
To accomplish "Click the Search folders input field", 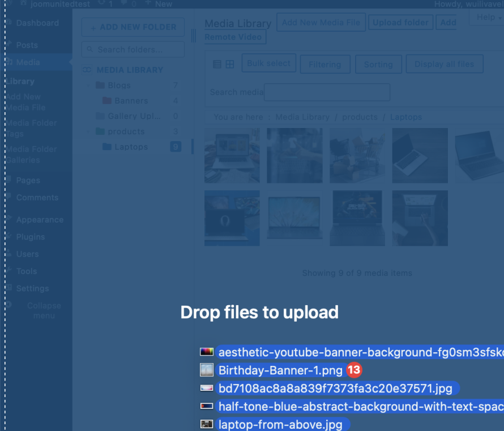I will point(133,50).
